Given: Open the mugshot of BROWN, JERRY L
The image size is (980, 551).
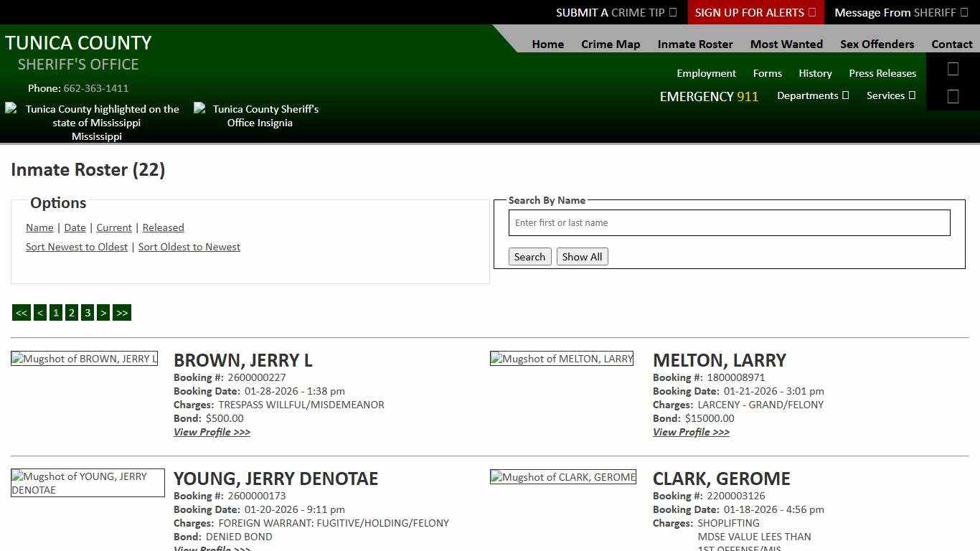Looking at the screenshot, I should 84,359.
